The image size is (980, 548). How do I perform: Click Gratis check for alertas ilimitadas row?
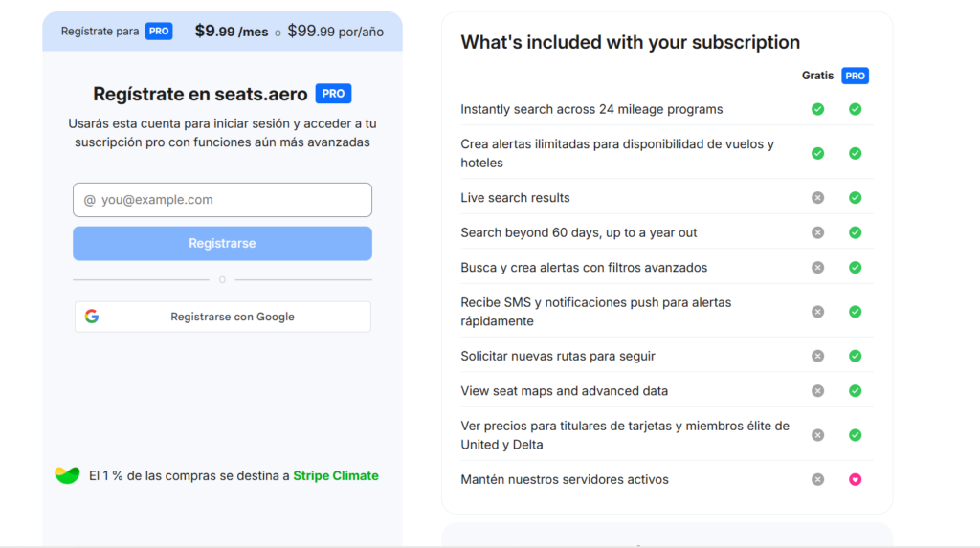[817, 153]
